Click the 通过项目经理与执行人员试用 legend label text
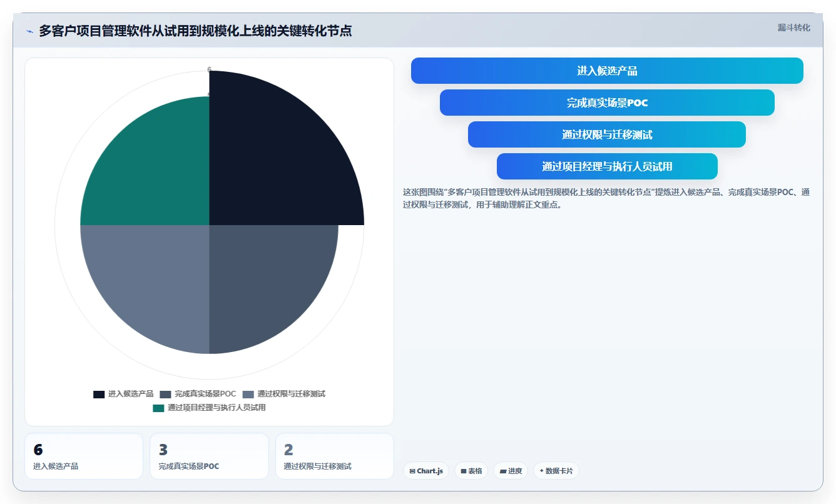836x504 pixels. [x=217, y=408]
